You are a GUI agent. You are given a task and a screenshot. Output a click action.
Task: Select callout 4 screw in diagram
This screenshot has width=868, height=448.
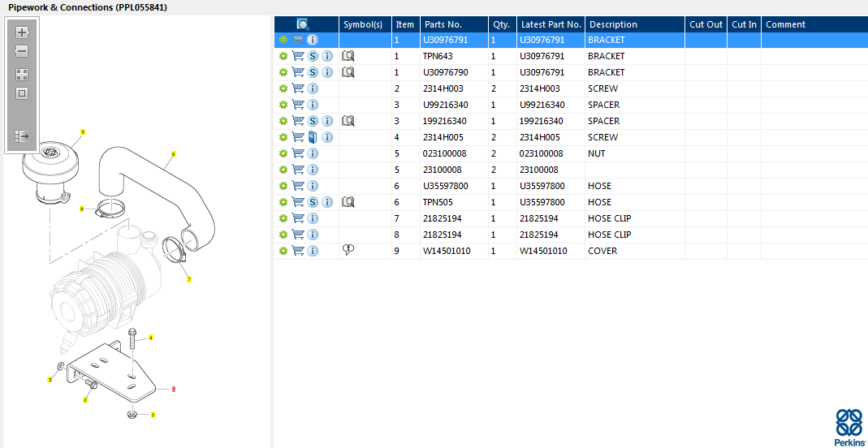[151, 338]
